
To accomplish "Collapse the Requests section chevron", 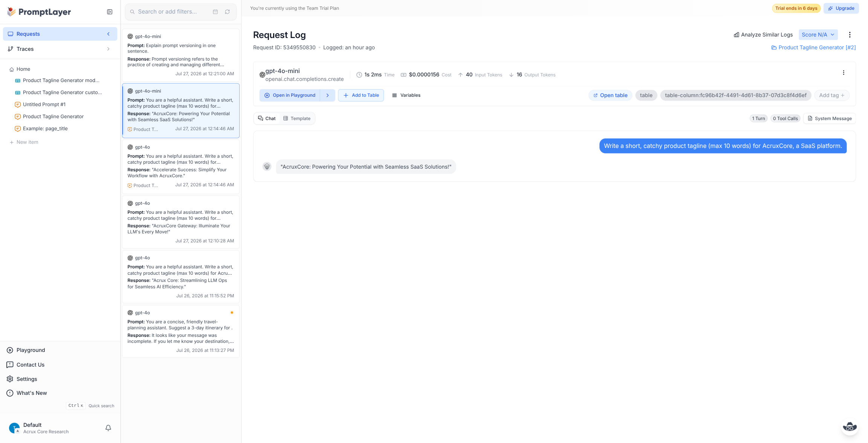I will click(x=108, y=34).
